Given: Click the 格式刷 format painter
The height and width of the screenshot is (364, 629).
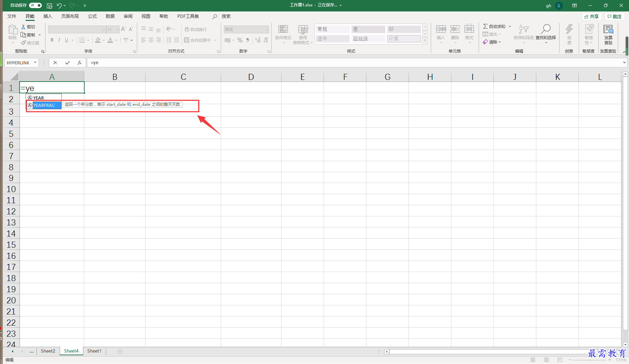Looking at the screenshot, I should pyautogui.click(x=30, y=43).
